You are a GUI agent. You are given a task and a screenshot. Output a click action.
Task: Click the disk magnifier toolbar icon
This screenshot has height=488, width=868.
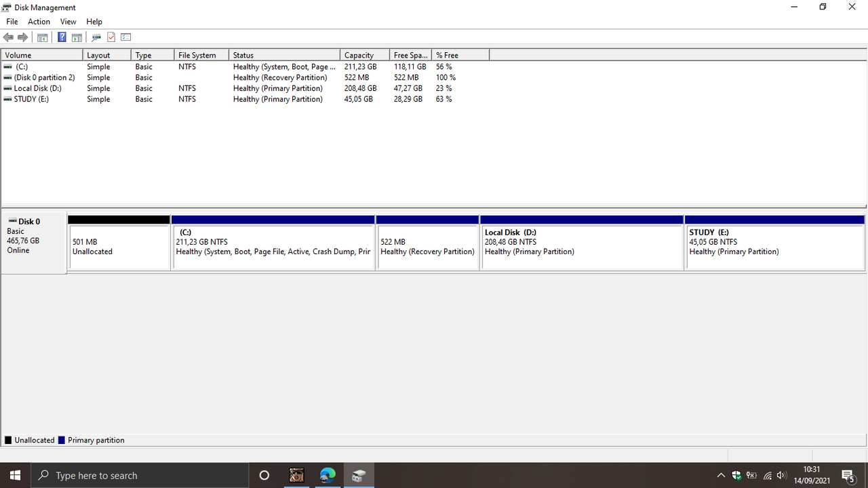point(96,37)
